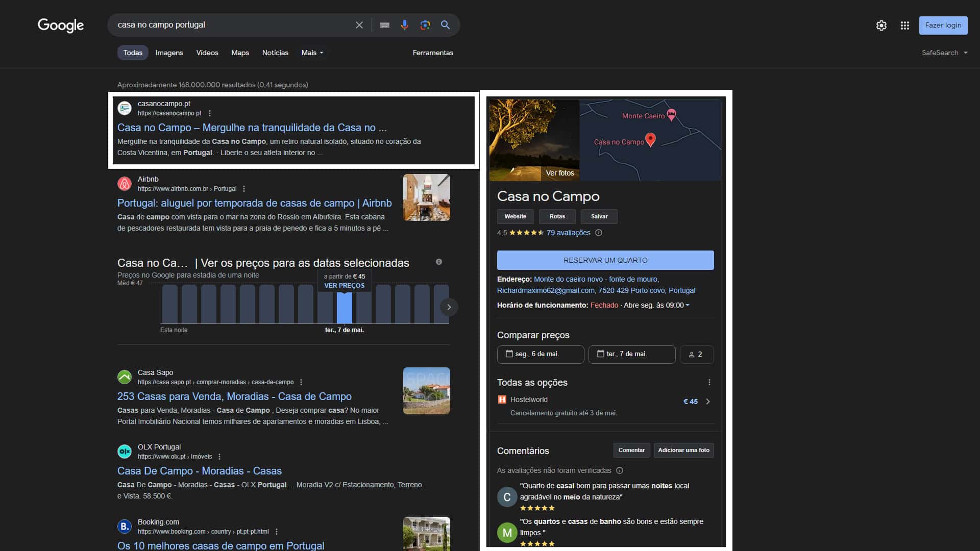980x551 pixels.
Task: Click the info icon beside 79 avaliações
Action: tap(599, 233)
